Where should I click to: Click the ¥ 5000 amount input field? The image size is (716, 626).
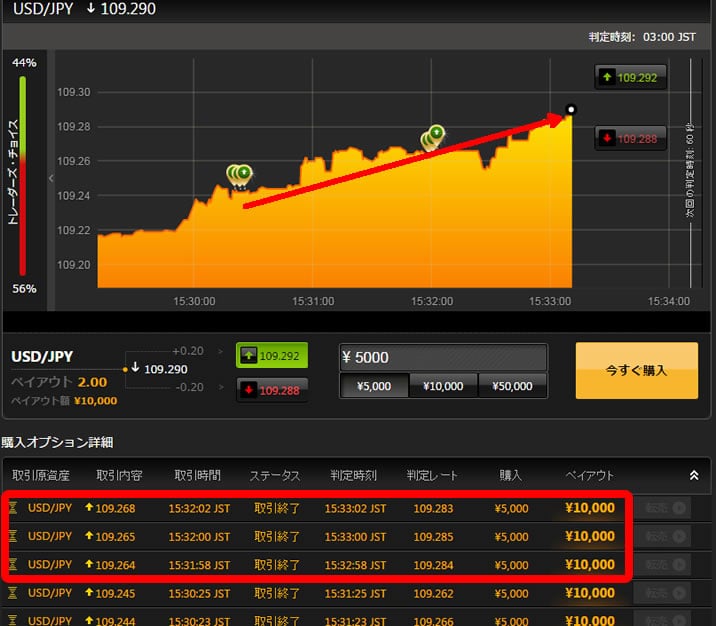443,357
